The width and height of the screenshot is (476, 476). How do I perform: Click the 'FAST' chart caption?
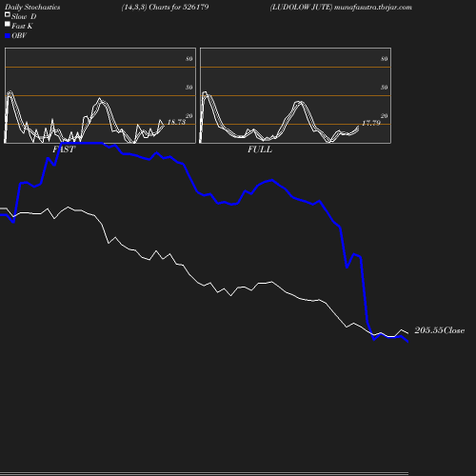click(64, 149)
